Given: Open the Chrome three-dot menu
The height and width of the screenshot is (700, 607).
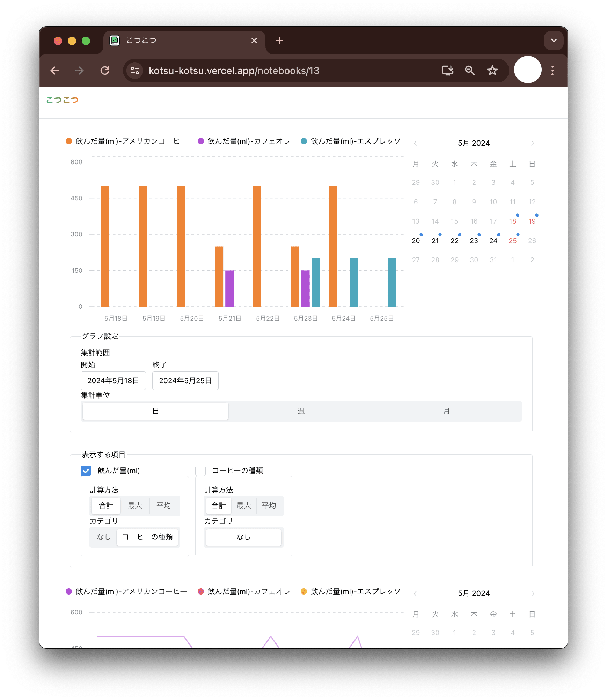Looking at the screenshot, I should pos(552,71).
